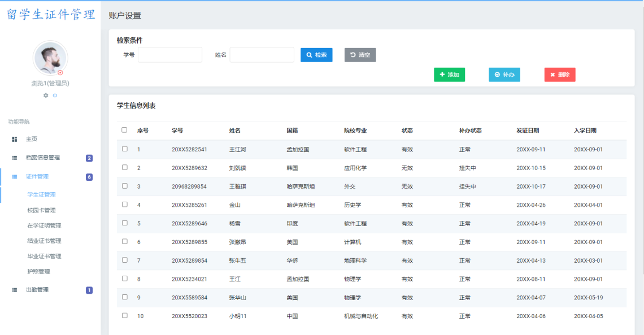Switch to the 账户设置 tab
Screen dimensions: 644x335
(x=124, y=15)
